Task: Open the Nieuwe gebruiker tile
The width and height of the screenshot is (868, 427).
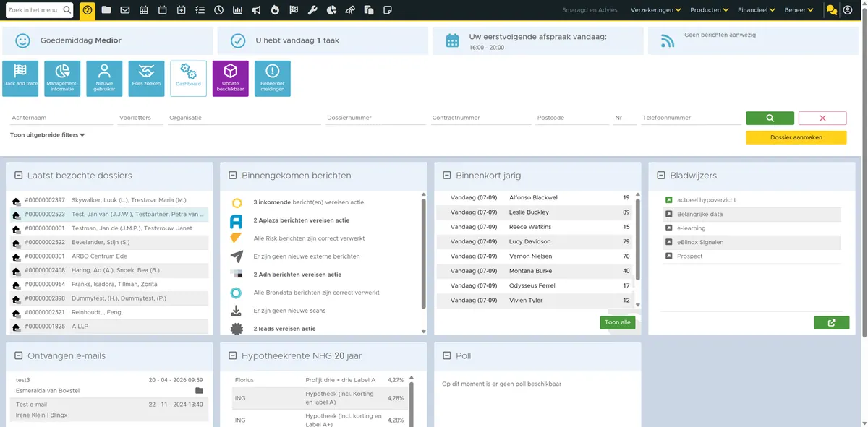Action: [x=104, y=79]
